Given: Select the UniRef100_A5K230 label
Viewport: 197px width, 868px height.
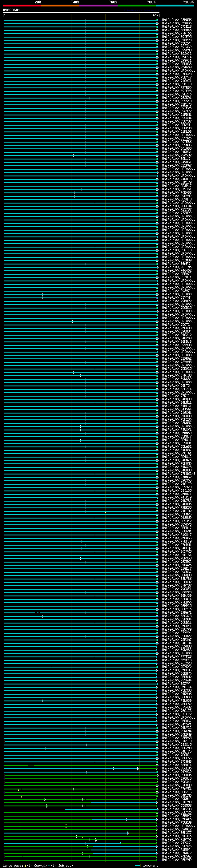Looking at the screenshot, I should [177, 419].
